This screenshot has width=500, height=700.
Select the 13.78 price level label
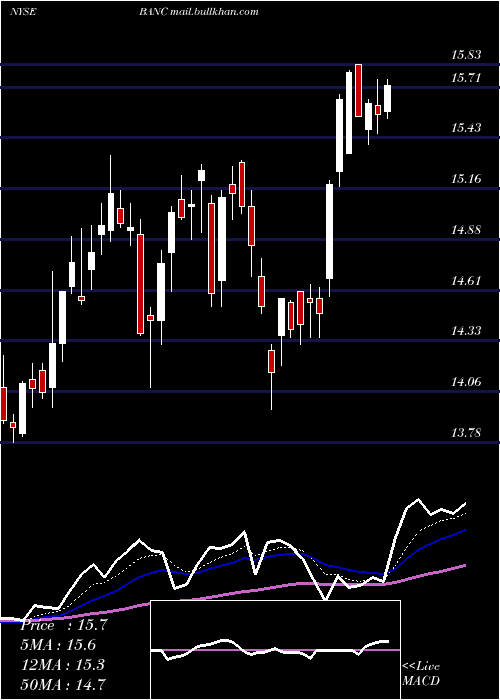(x=466, y=433)
